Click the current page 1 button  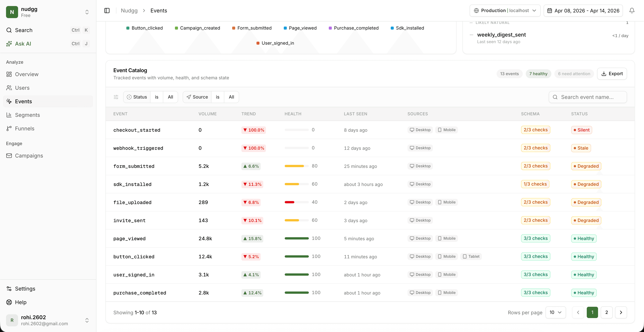(x=592, y=312)
